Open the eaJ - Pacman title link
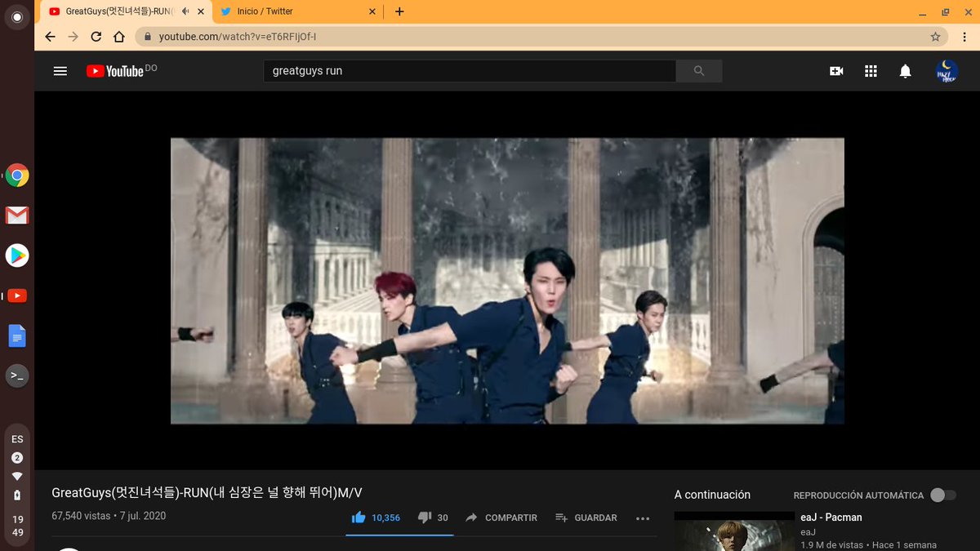 (x=831, y=518)
